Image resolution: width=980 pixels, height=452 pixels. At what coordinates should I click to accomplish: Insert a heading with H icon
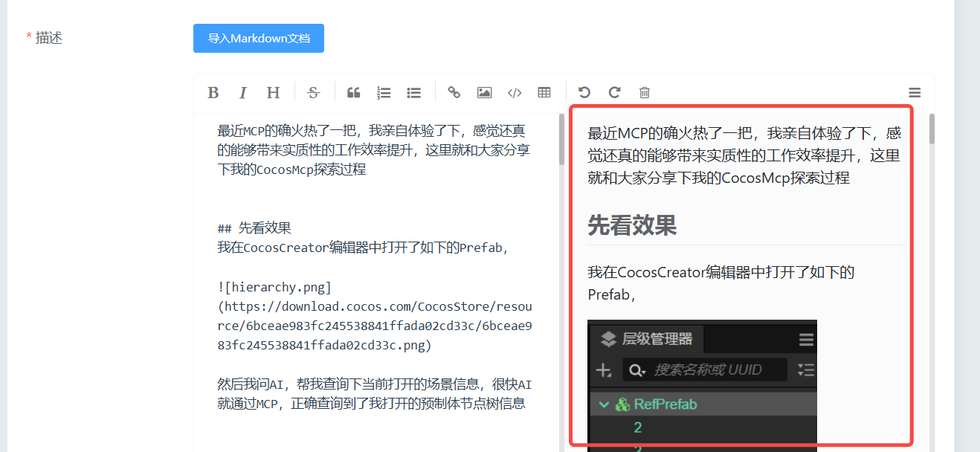pos(274,93)
